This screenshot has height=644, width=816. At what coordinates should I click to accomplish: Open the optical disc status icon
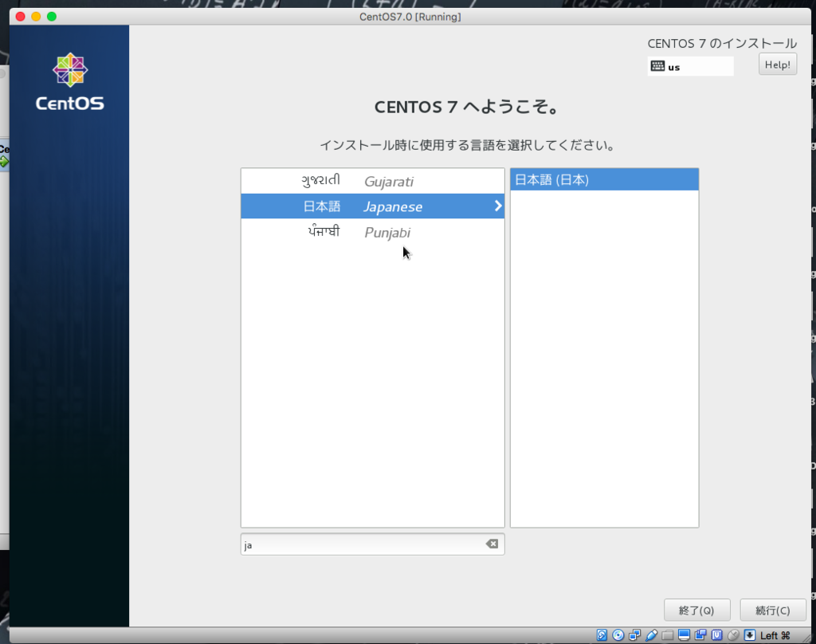click(x=618, y=635)
